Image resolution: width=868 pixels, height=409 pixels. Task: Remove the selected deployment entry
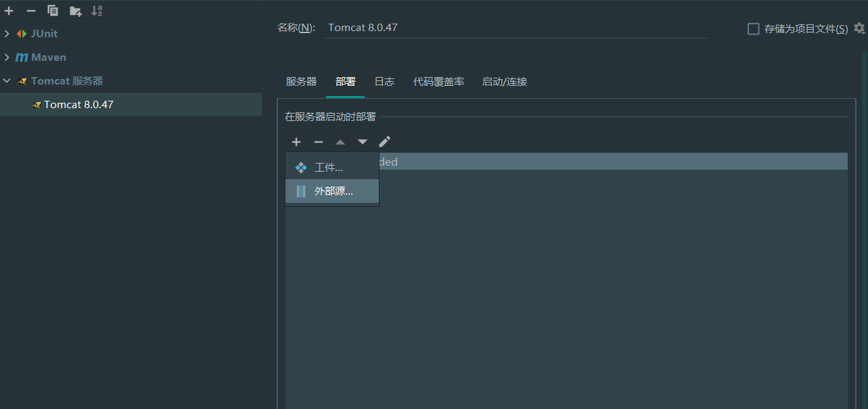(319, 142)
